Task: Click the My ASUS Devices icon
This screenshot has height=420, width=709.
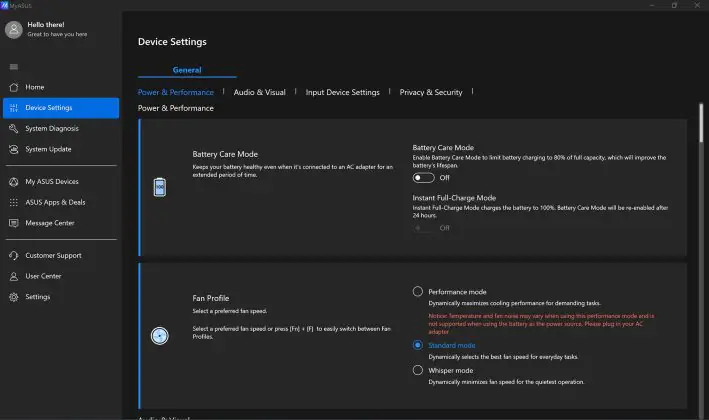Action: coord(14,182)
